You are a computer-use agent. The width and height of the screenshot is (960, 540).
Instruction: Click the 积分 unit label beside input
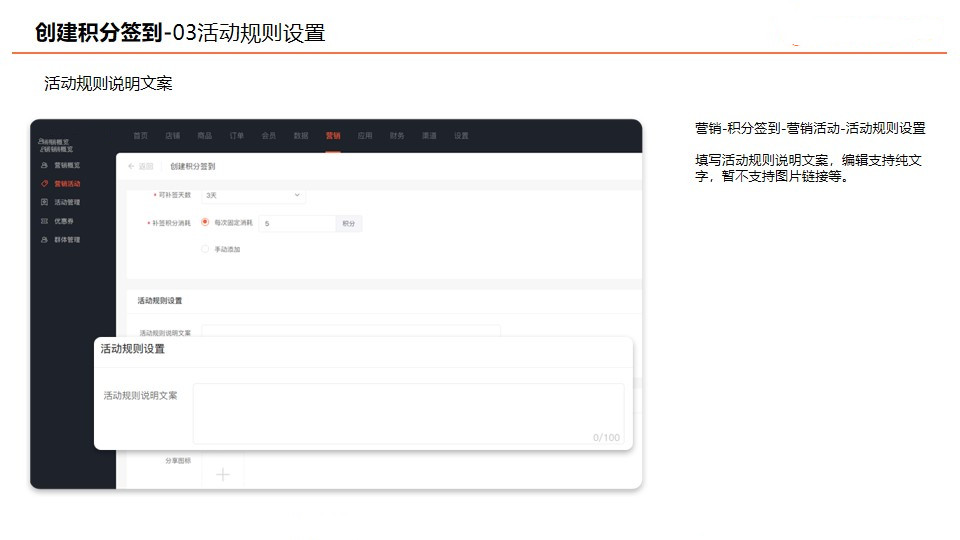click(348, 223)
